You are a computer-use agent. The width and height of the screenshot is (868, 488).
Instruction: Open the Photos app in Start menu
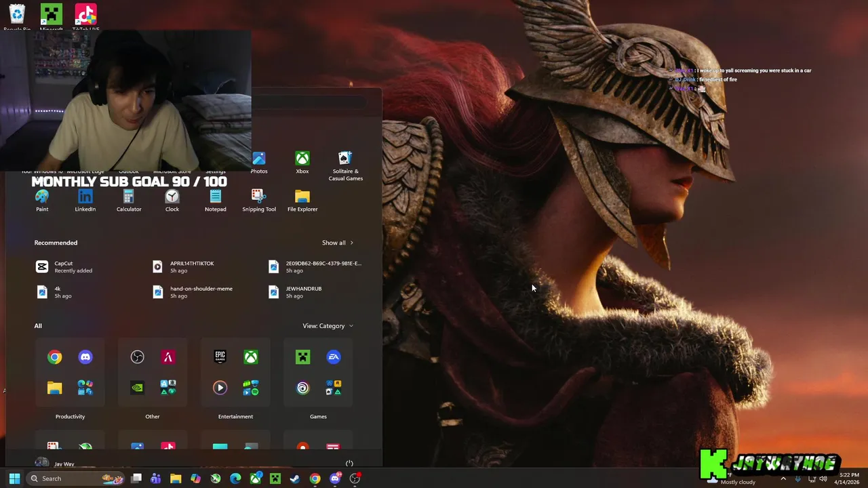tap(259, 163)
